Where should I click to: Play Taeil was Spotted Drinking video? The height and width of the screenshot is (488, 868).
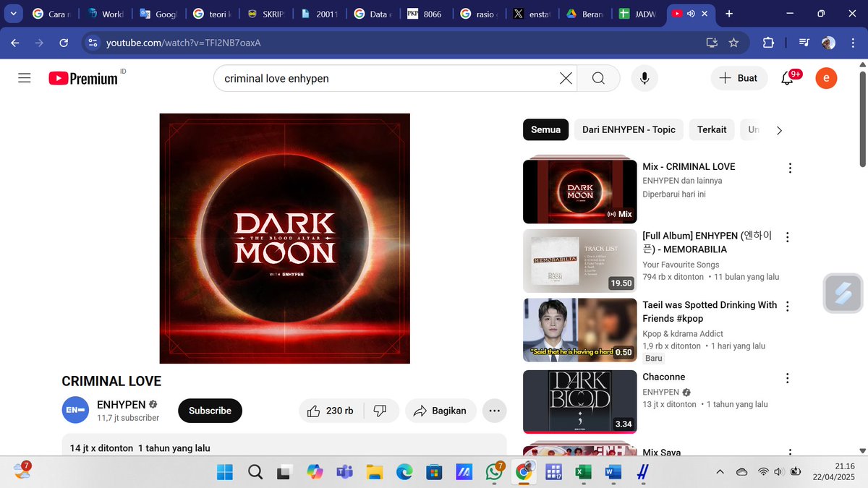point(580,330)
